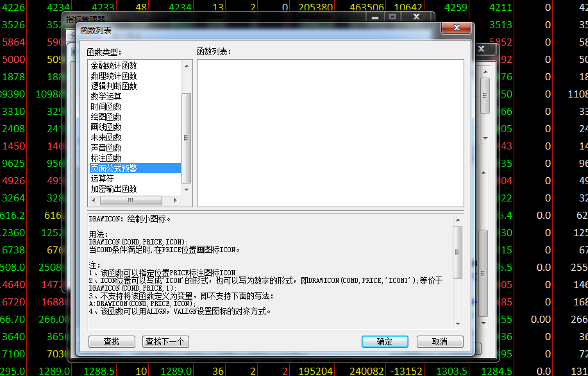Cancel the dialog with 取消
Viewport: 588px width, 376px height.
(440, 341)
